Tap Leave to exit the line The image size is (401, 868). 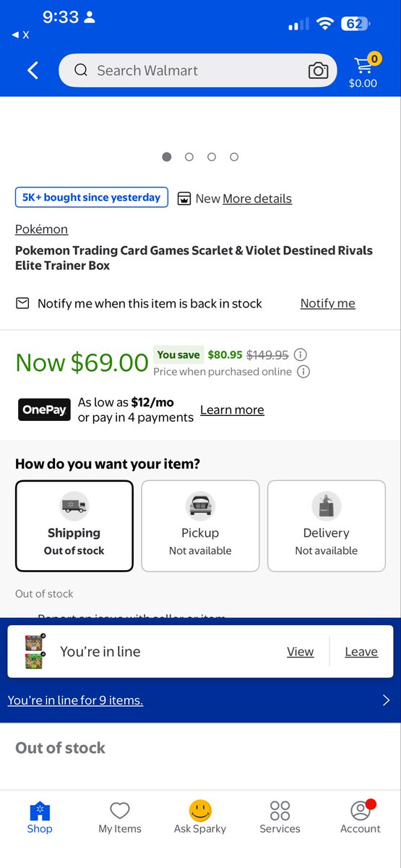click(361, 652)
